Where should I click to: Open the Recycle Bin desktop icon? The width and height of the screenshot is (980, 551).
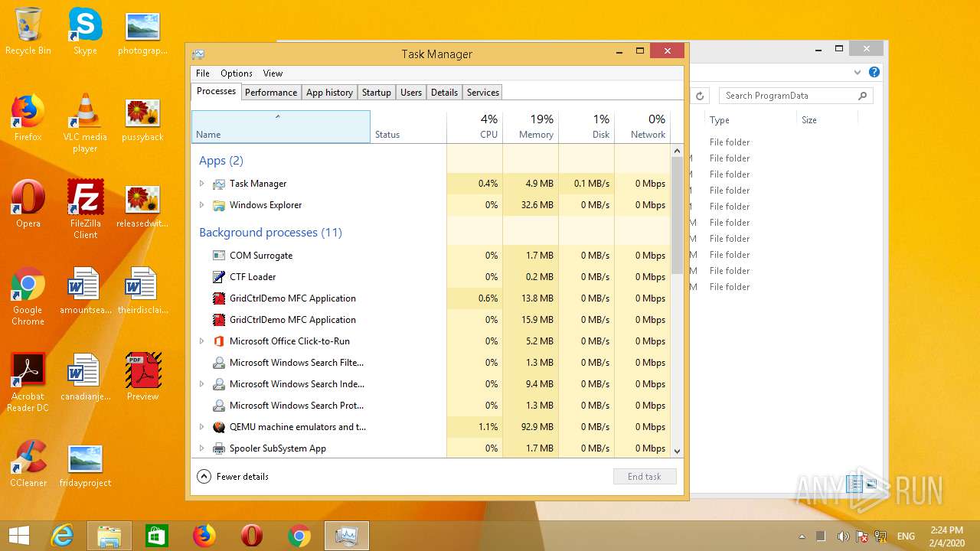28,31
